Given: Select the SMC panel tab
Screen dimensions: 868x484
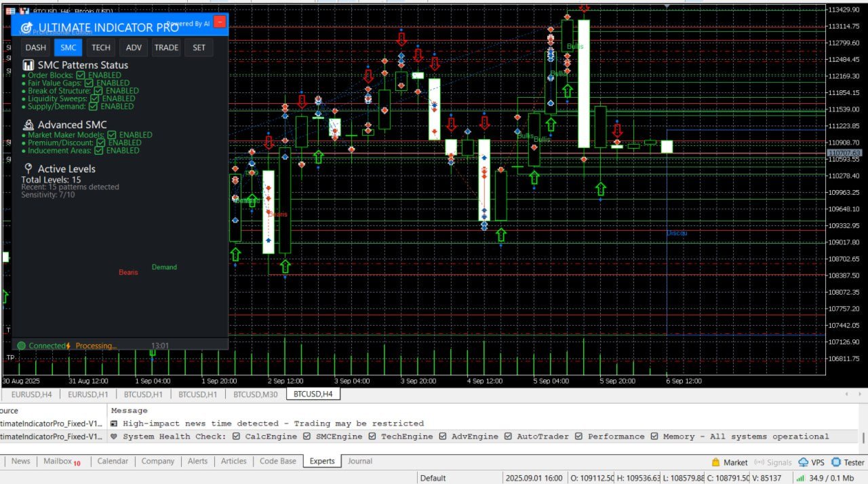Looking at the screenshot, I should pyautogui.click(x=68, y=48).
